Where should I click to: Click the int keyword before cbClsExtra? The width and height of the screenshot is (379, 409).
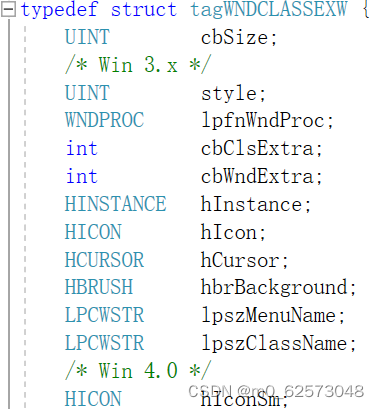tap(82, 148)
